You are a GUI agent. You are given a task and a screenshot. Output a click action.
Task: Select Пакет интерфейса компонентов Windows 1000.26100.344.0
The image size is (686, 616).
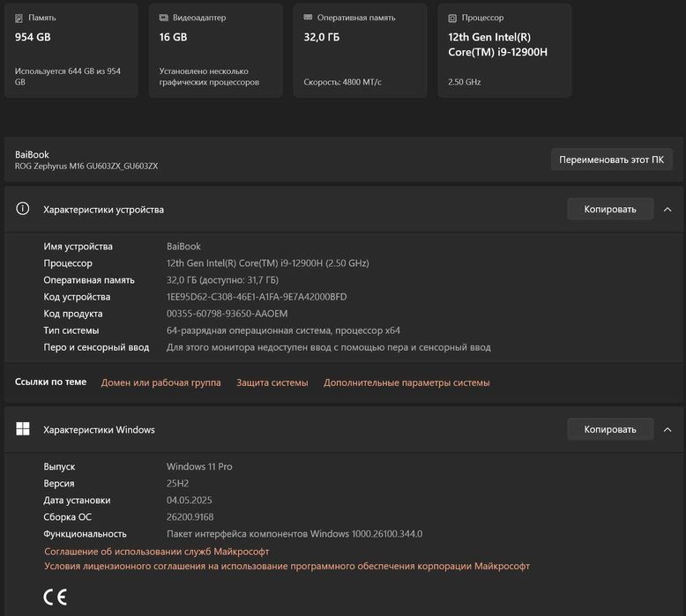(x=295, y=534)
